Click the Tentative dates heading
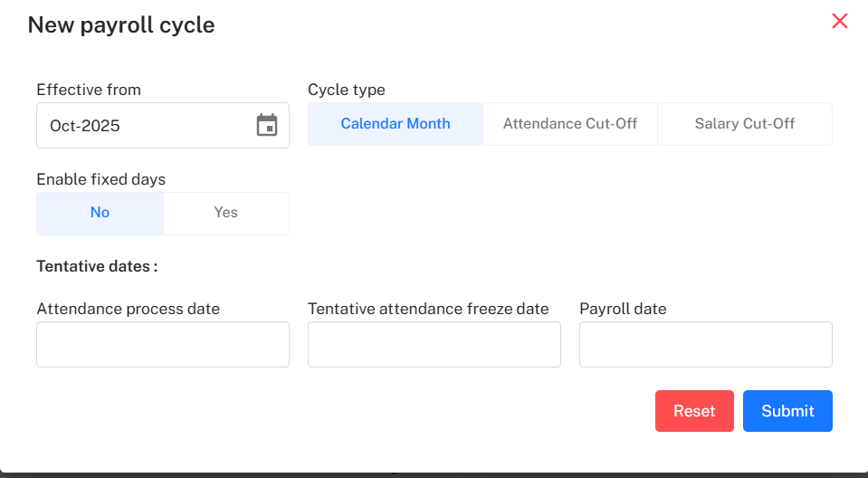 [x=97, y=266]
